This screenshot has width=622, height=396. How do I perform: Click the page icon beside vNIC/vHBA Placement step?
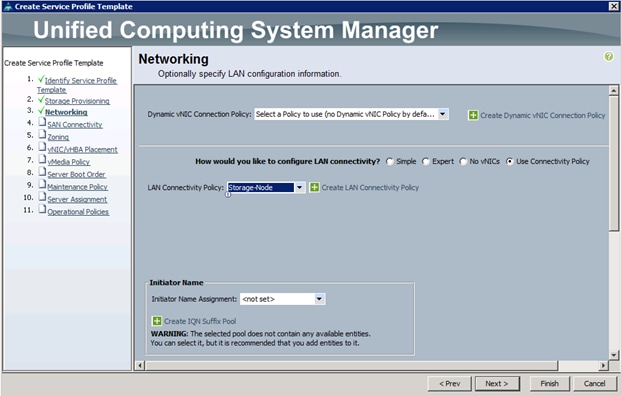pyautogui.click(x=42, y=147)
